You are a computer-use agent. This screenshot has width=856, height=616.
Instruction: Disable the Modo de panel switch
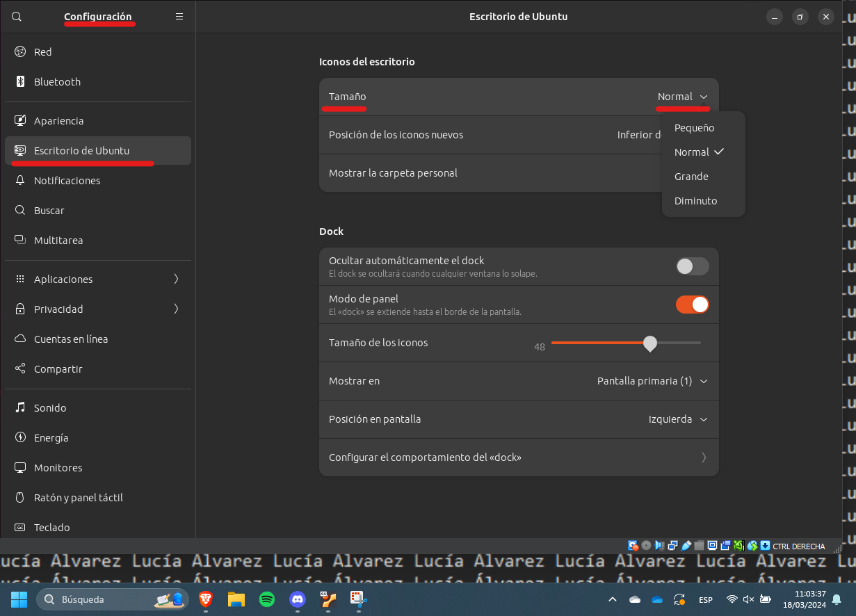pyautogui.click(x=692, y=305)
